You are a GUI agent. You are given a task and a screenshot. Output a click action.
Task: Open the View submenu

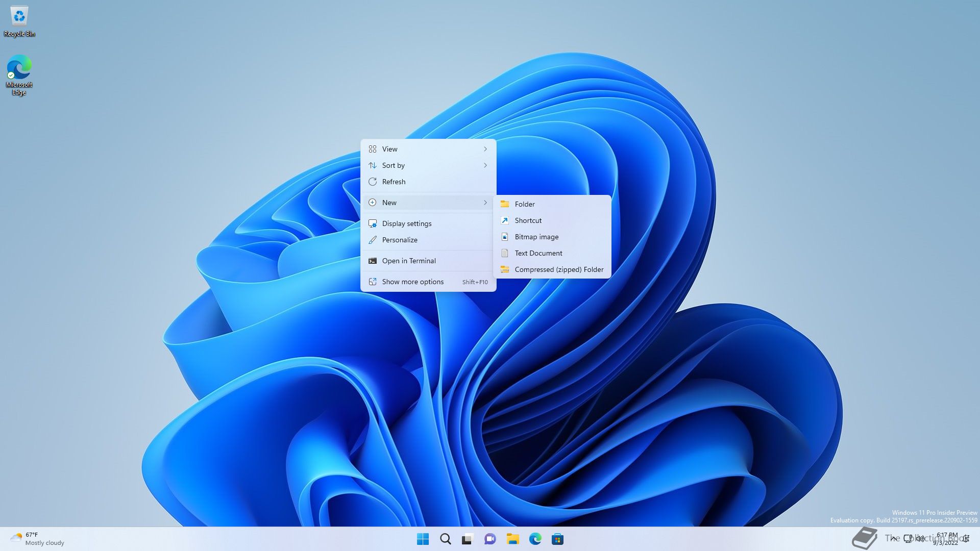428,149
